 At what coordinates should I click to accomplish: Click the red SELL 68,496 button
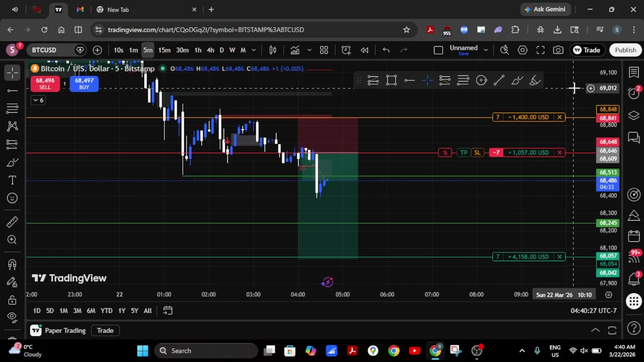point(45,83)
